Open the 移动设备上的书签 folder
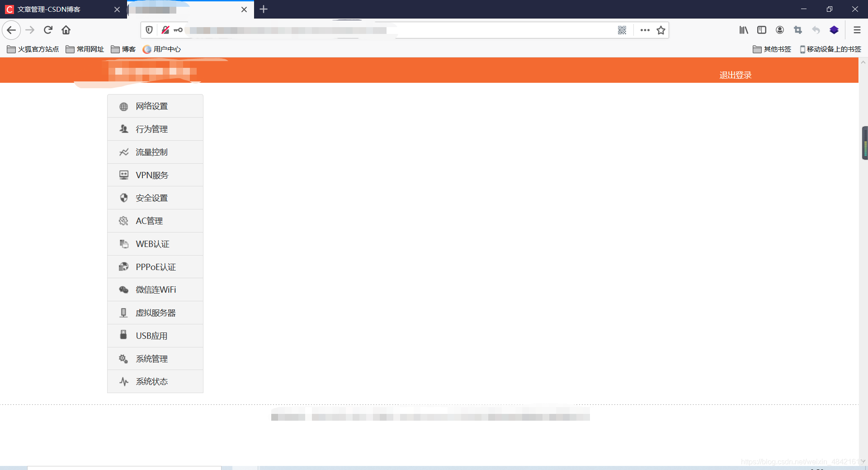 tap(830, 49)
